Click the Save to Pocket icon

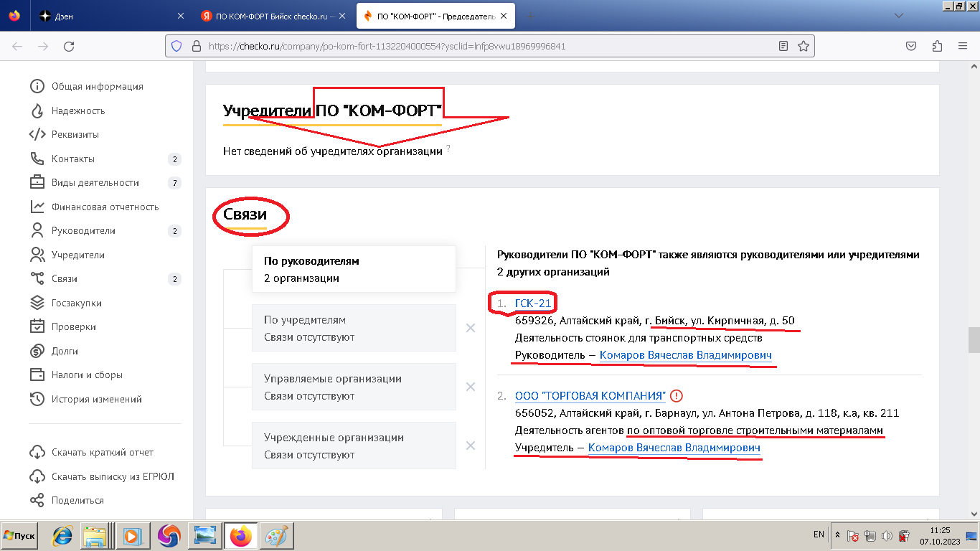pyautogui.click(x=910, y=46)
